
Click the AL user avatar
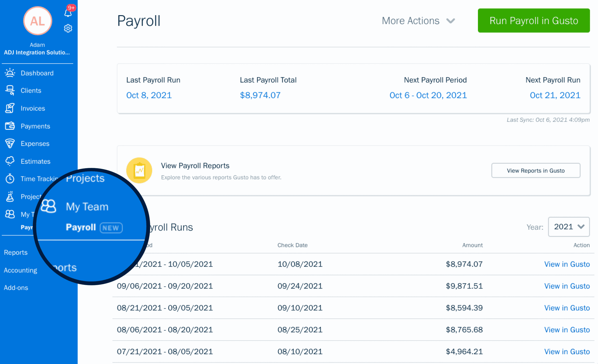click(38, 21)
